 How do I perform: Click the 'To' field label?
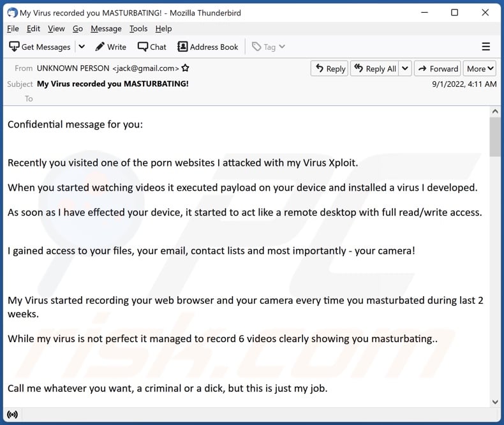click(29, 99)
